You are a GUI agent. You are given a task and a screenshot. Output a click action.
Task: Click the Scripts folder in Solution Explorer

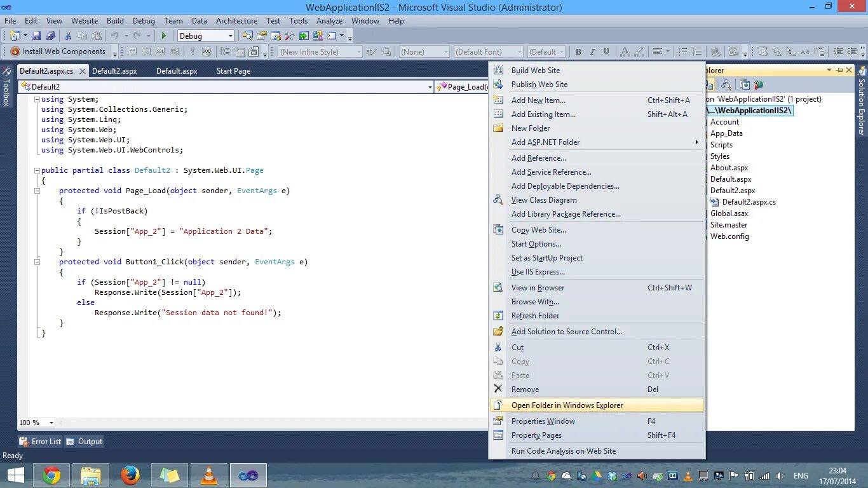click(x=721, y=145)
